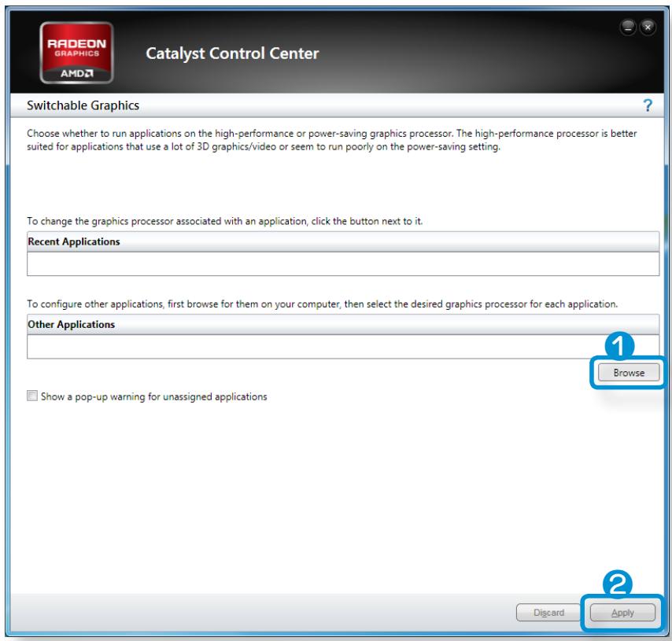Image resolution: width=672 pixels, height=641 pixels.
Task: Click the Catalyst Control Center title text
Action: coord(232,53)
